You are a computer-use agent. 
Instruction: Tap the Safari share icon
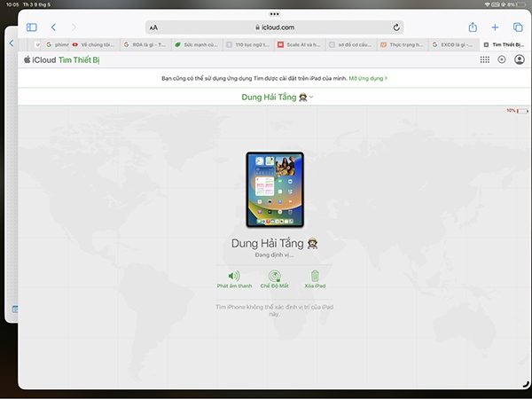click(x=473, y=27)
